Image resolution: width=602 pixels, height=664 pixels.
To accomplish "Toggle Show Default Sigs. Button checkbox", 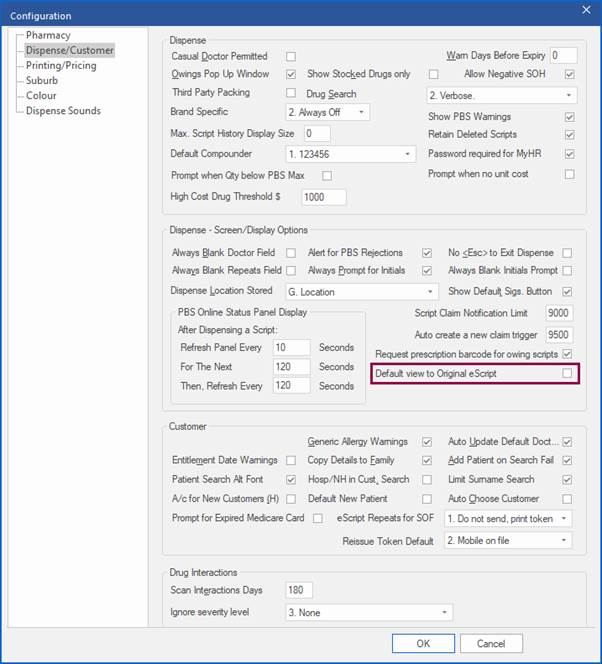I will coord(567,291).
